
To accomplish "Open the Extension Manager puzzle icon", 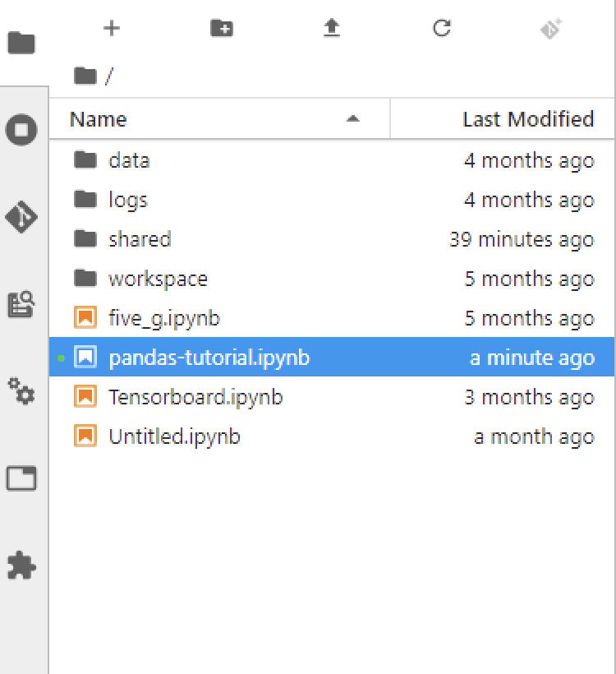I will pyautogui.click(x=21, y=565).
